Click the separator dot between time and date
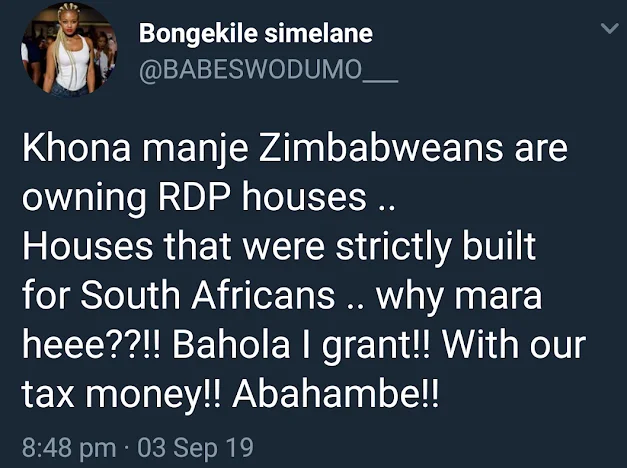This screenshot has width=627, height=468. click(127, 448)
